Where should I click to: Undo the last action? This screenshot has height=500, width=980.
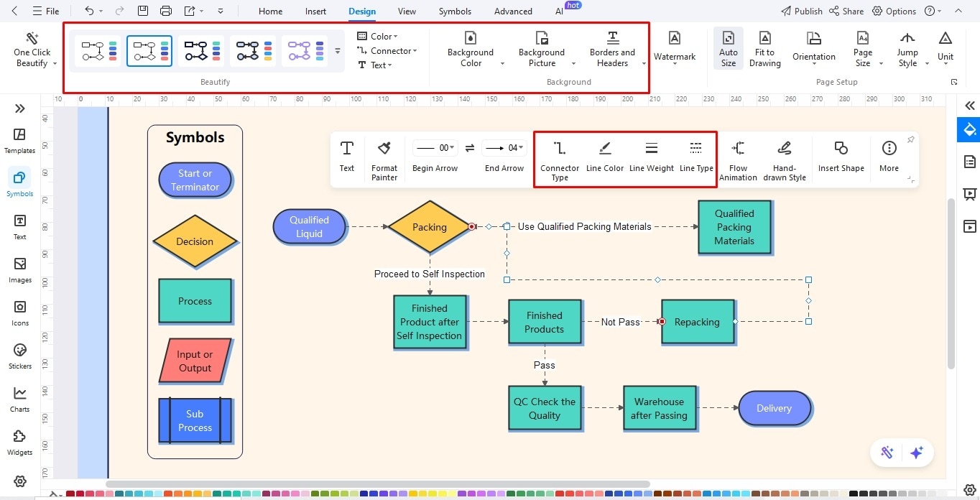click(x=89, y=11)
